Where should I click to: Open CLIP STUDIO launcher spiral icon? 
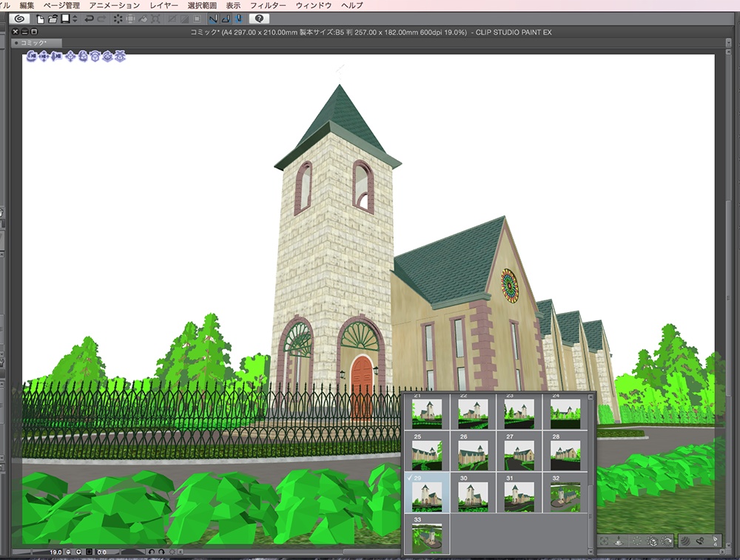(18, 18)
